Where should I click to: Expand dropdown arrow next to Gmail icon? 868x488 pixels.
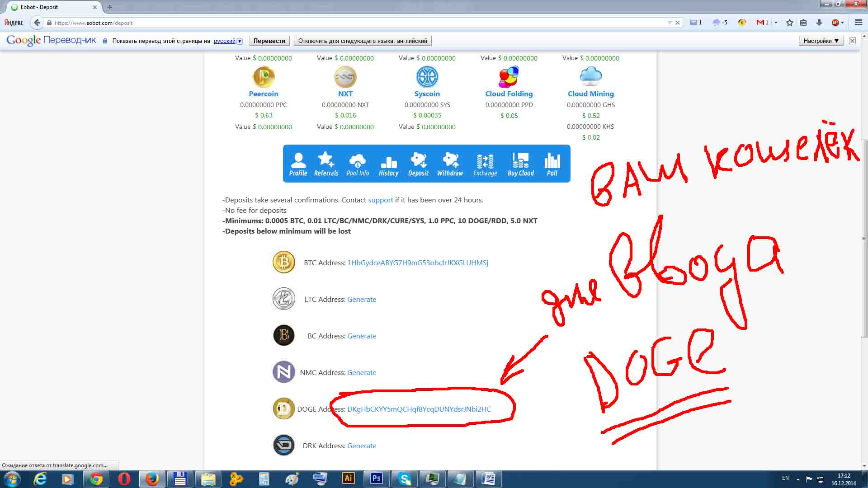776,23
